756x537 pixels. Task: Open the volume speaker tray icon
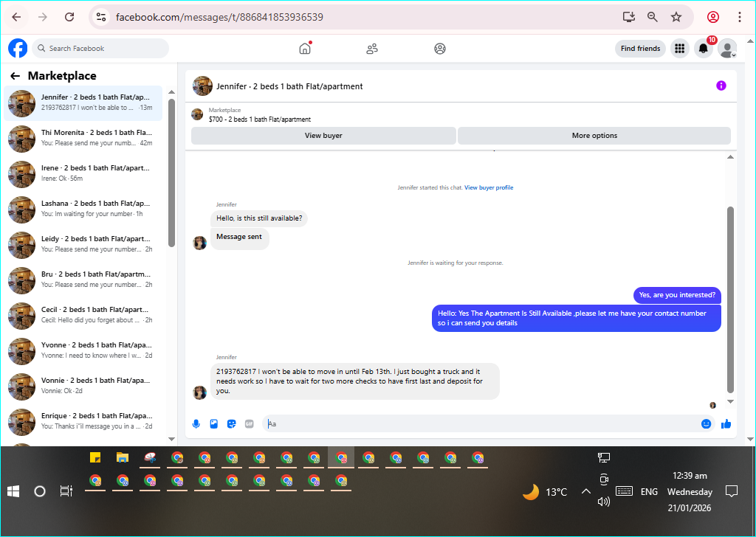pyautogui.click(x=603, y=502)
